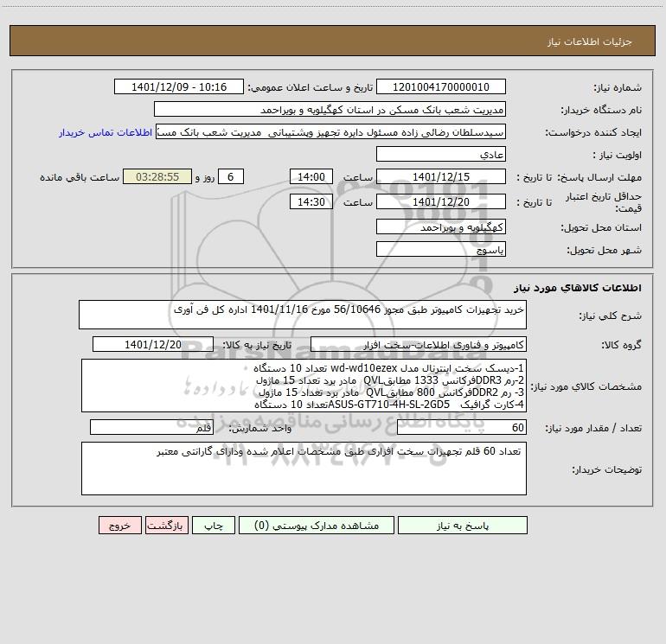Click the تاریخ نیاز به کالا field
Viewport: 666px width, 644px height.
click(x=153, y=344)
